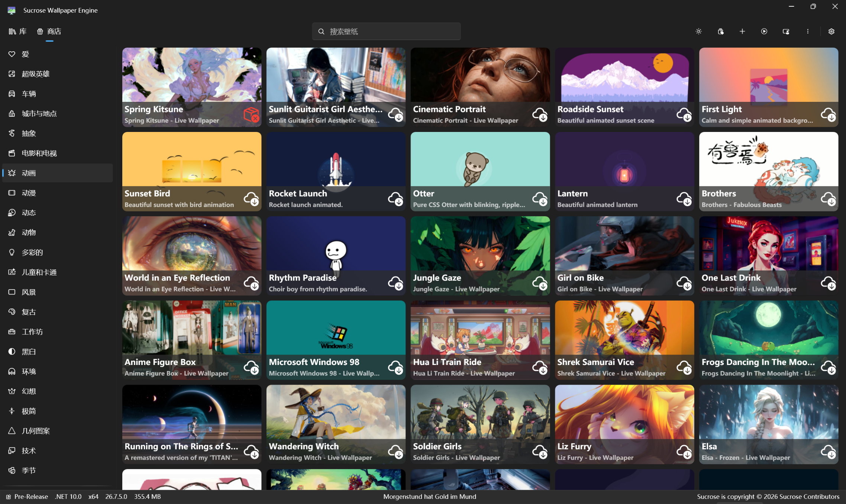The width and height of the screenshot is (846, 504).
Task: Click the plus icon to add wallpaper
Action: (x=742, y=32)
